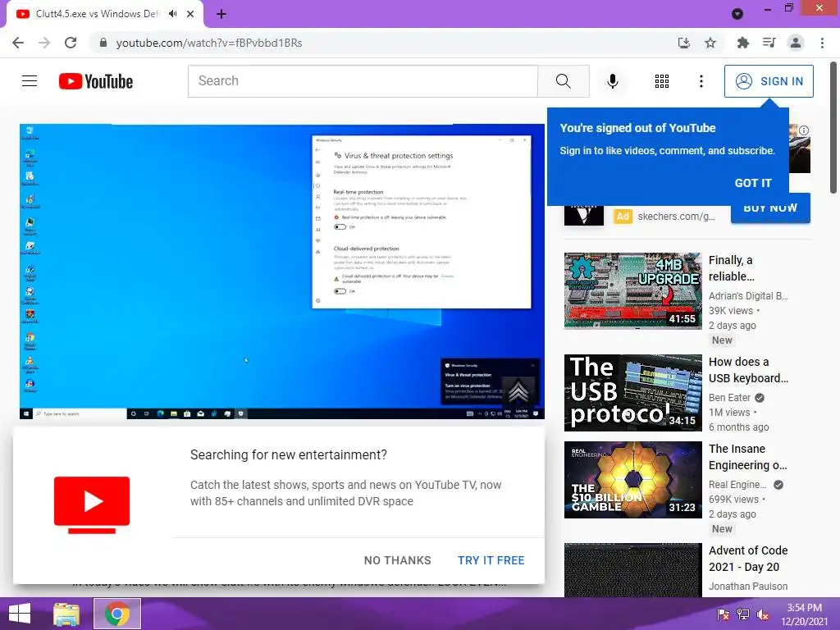This screenshot has width=840, height=630.
Task: Accept YouTube TV offer TRY IT FREE
Action: click(491, 559)
